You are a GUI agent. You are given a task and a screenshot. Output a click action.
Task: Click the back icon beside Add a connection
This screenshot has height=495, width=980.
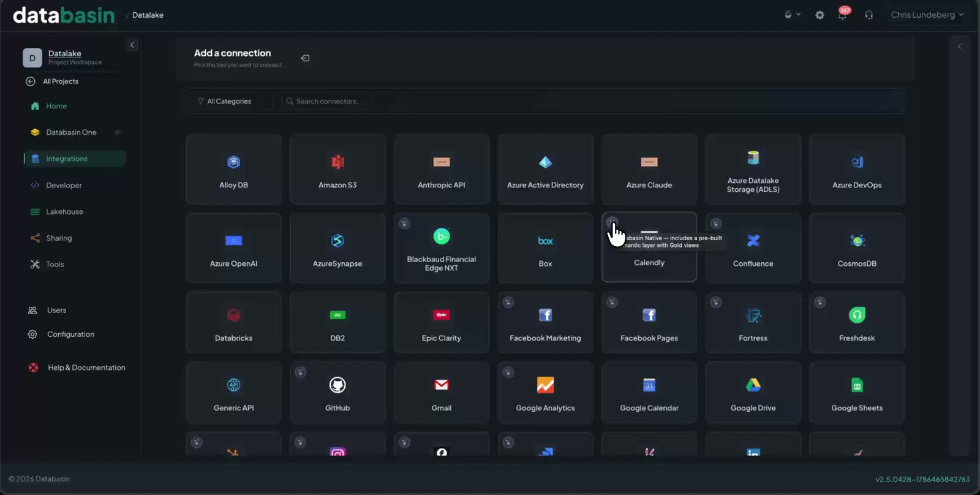(x=305, y=58)
